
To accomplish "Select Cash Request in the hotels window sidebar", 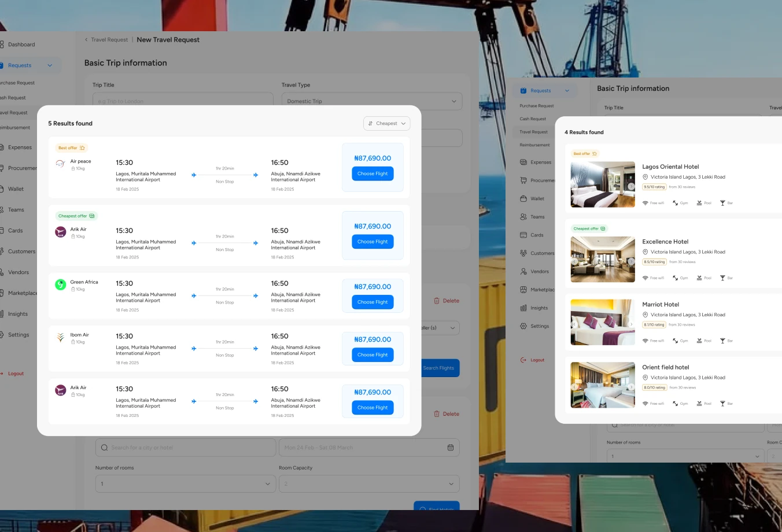I will pos(533,119).
